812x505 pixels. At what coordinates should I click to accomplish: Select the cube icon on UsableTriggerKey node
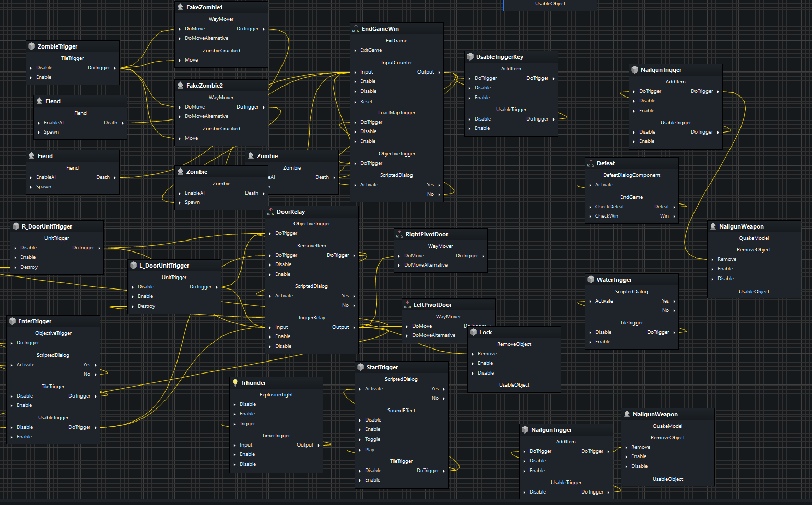click(470, 57)
